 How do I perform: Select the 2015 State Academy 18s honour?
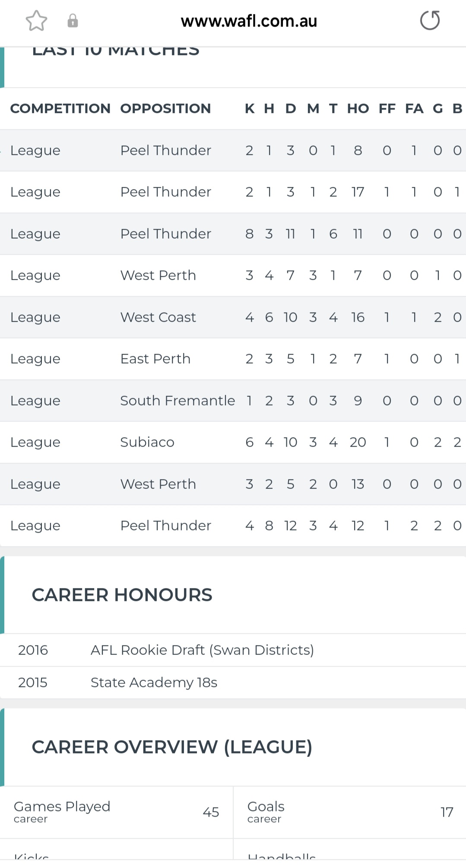(233, 683)
